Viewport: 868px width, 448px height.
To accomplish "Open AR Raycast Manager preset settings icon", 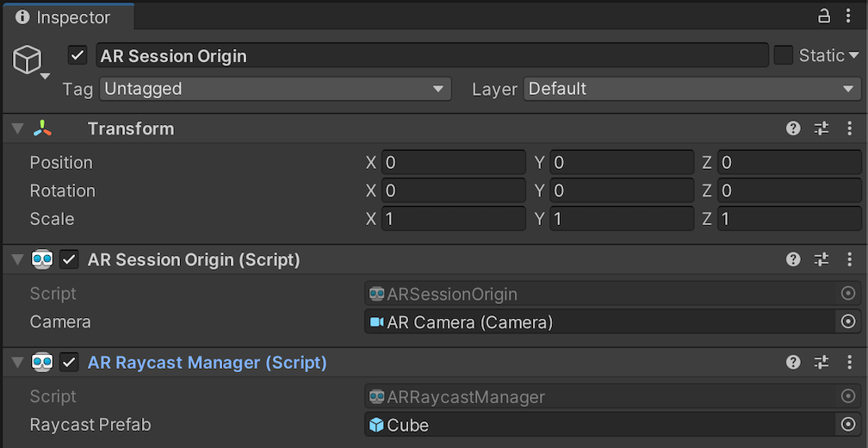I will click(x=821, y=363).
